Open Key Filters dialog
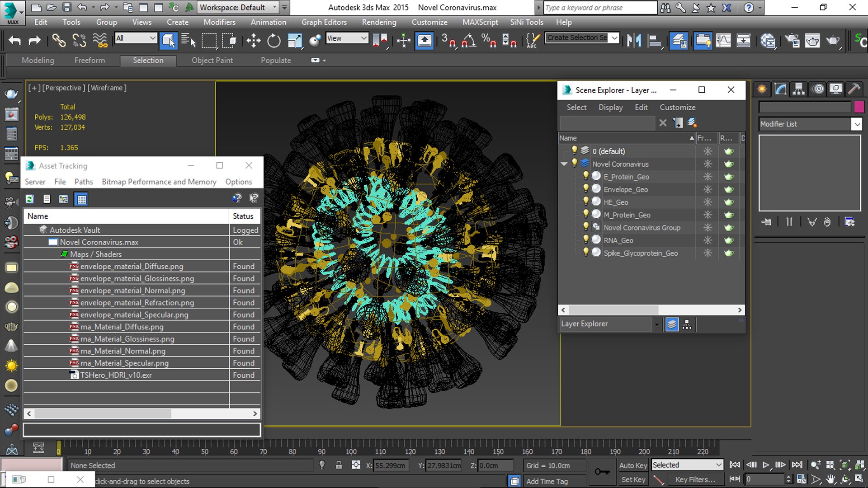 [x=695, y=479]
